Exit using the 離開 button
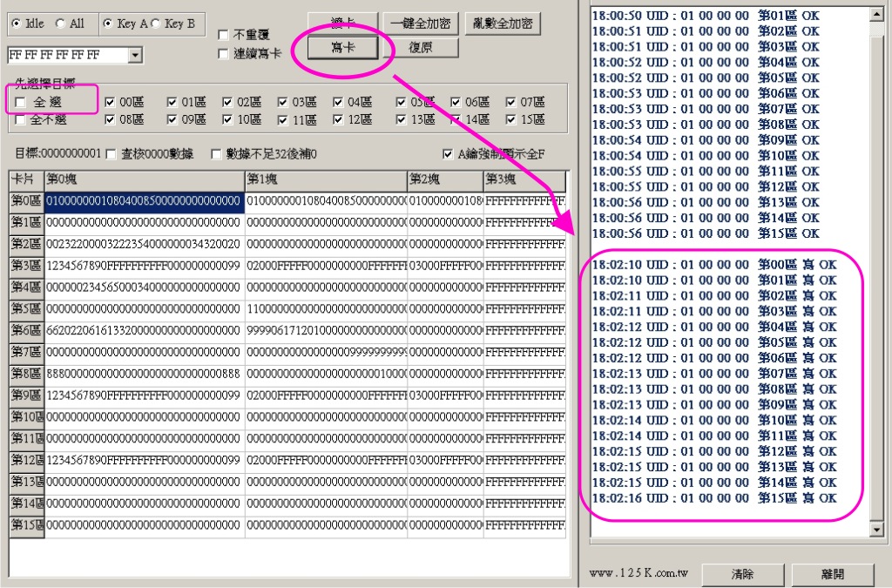The width and height of the screenshot is (892, 588). pos(832,574)
